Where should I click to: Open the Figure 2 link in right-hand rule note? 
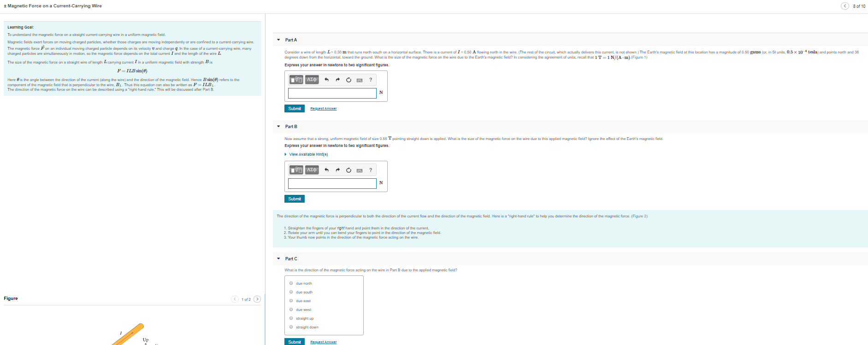click(639, 216)
